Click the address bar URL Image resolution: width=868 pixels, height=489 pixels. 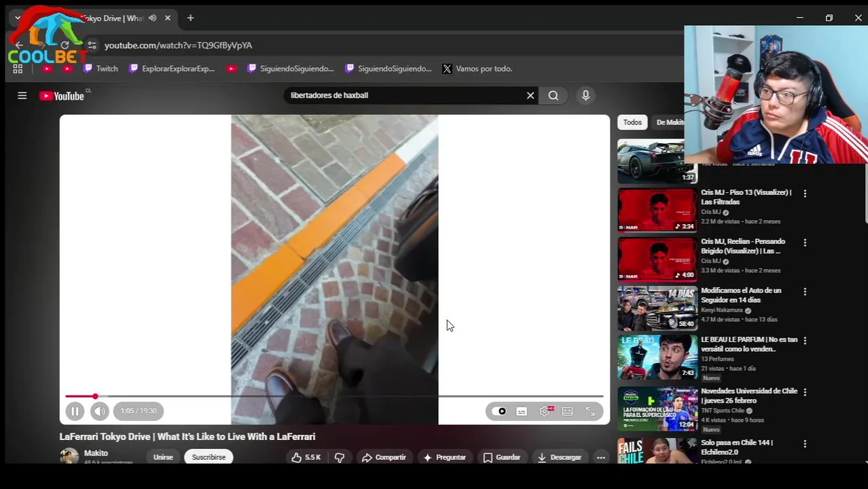pyautogui.click(x=179, y=46)
